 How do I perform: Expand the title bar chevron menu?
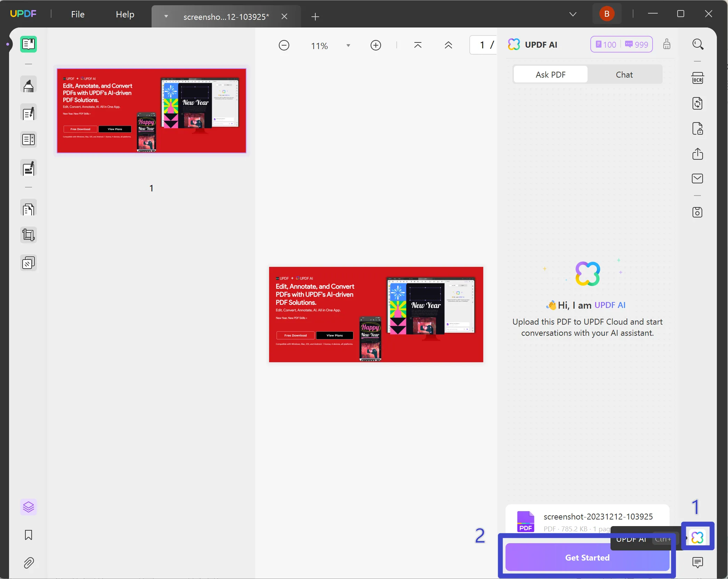(x=573, y=14)
